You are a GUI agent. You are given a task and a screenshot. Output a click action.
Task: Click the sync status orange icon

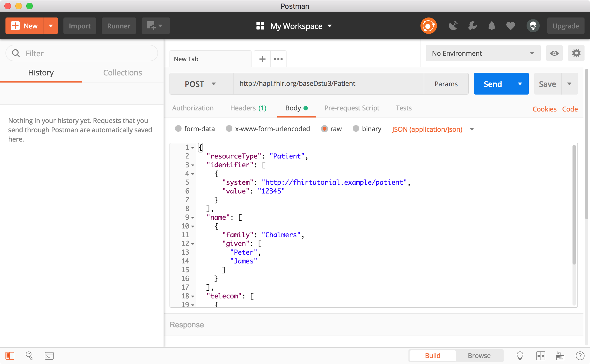(428, 26)
